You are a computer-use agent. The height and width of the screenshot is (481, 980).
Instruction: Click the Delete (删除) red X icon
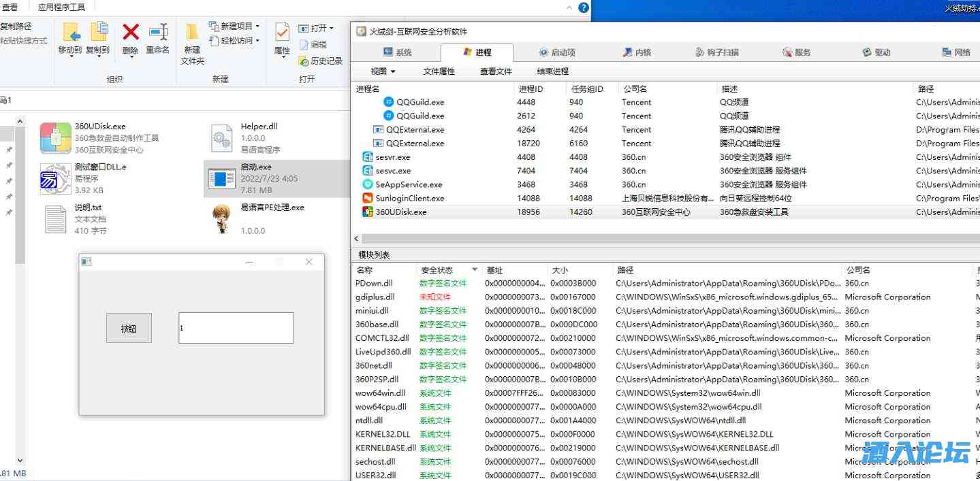click(x=130, y=33)
